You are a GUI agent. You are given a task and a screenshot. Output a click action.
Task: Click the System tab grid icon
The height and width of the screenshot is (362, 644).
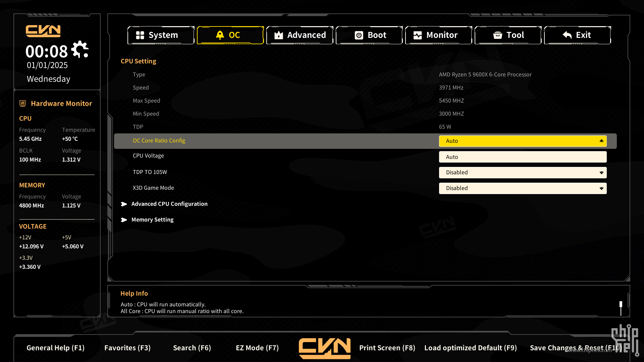point(140,35)
